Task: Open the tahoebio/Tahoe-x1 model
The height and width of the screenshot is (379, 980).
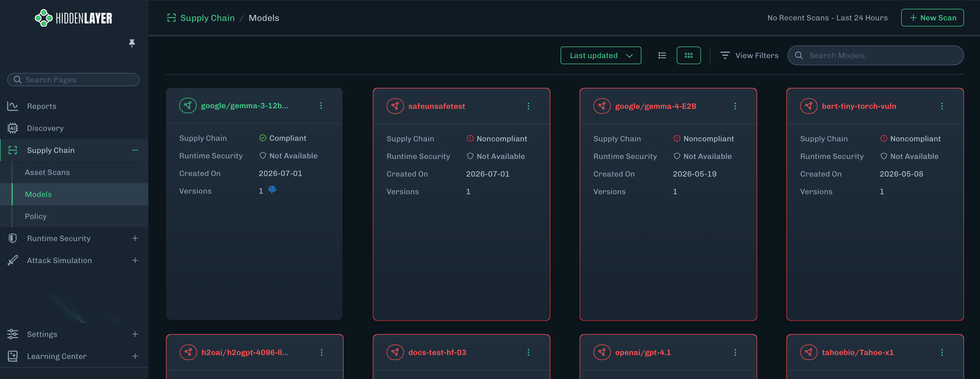Action: click(x=858, y=352)
